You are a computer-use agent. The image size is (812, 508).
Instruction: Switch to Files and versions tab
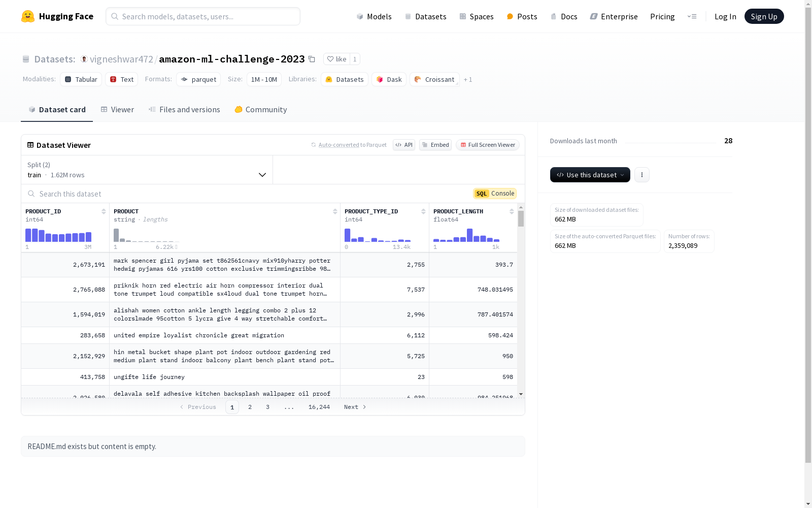coord(184,110)
